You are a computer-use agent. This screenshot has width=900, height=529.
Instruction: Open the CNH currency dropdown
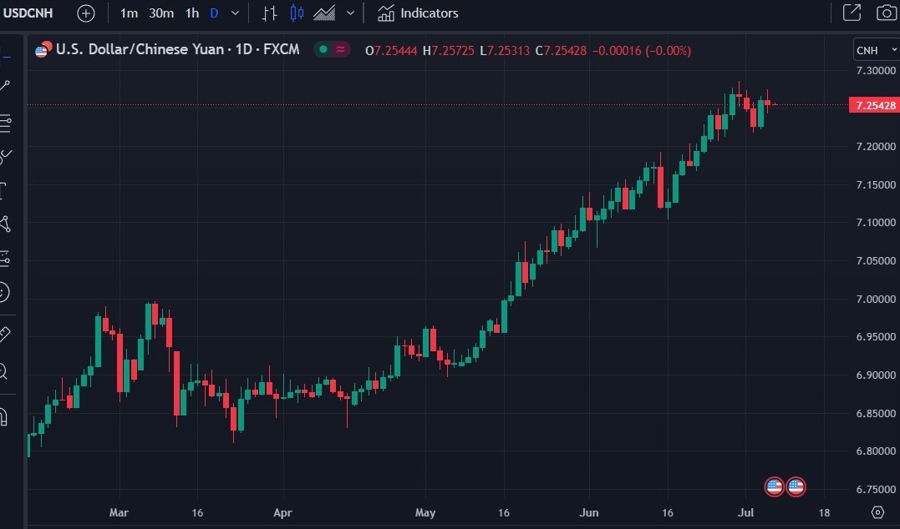click(876, 50)
